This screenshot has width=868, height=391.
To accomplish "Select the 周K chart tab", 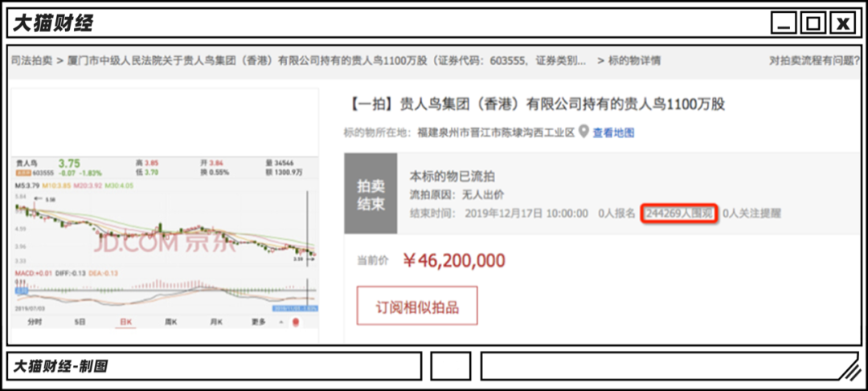I will [x=170, y=322].
